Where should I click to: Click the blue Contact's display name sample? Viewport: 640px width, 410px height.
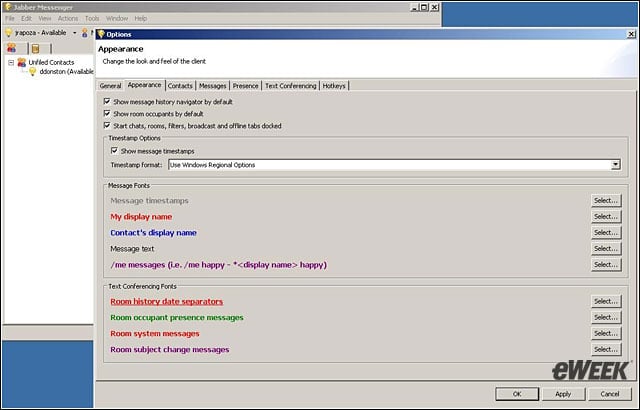153,233
